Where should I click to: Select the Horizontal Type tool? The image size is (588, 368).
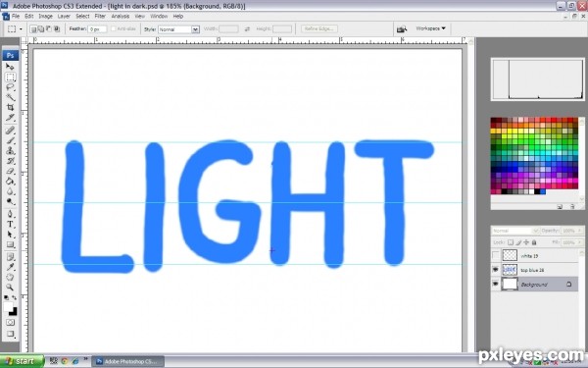point(10,224)
